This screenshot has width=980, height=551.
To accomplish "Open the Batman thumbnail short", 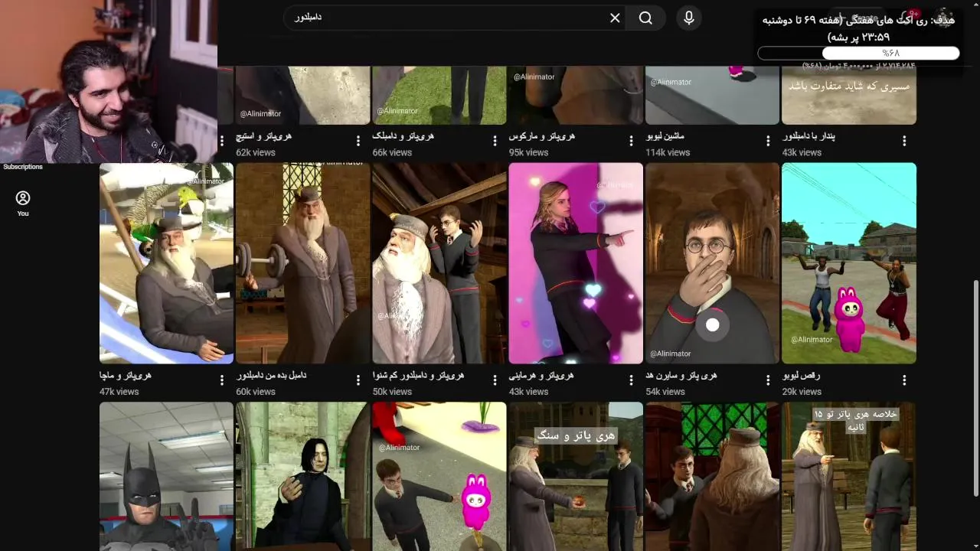I will click(166, 476).
